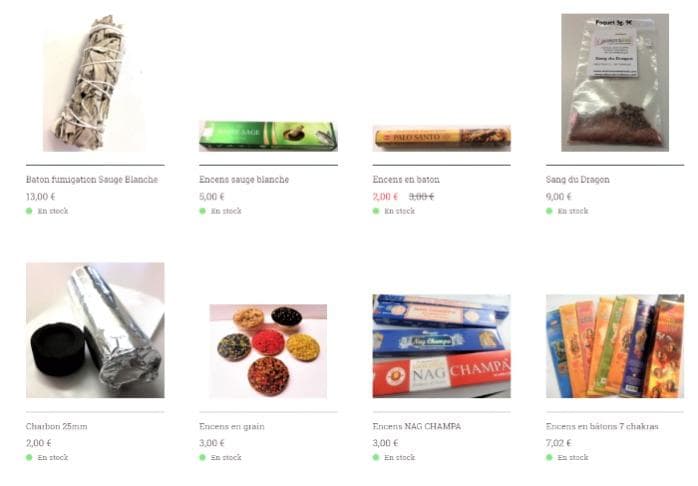Screen dimensions: 698x486
Task: Open the 7 chakras incense sticks photo
Action: click(615, 346)
